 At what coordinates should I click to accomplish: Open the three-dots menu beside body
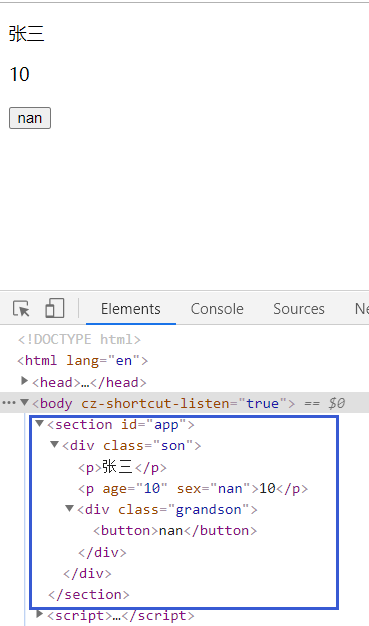9,403
